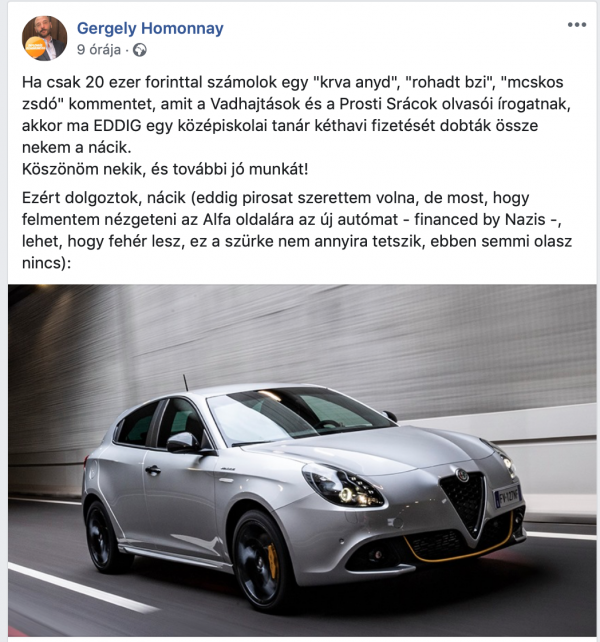Click the windshield of the Alfa
This screenshot has width=600, height=642.
[x=299, y=414]
